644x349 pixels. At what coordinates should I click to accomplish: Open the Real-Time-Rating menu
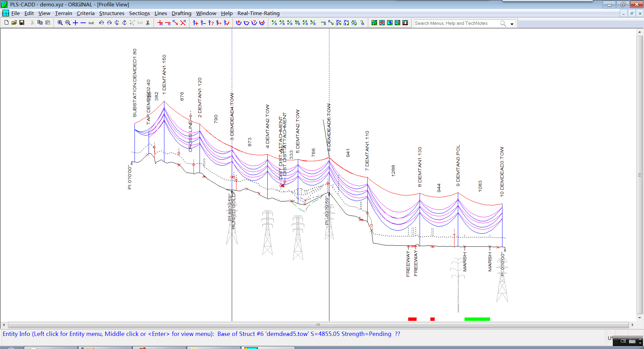(x=258, y=13)
